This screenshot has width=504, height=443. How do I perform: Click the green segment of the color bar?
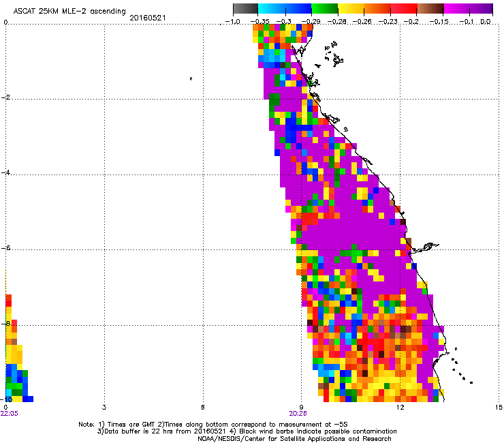point(325,9)
